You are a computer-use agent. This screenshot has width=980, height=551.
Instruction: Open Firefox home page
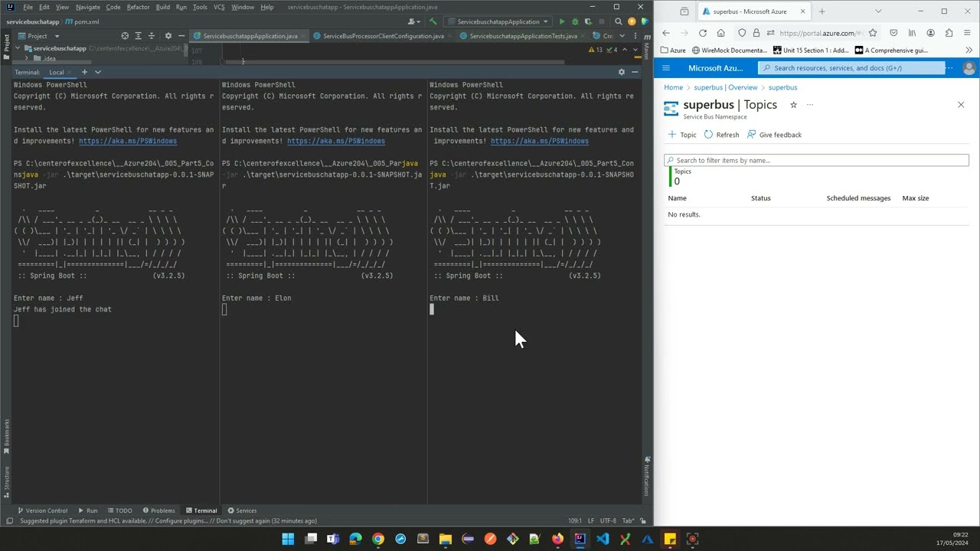click(x=720, y=33)
